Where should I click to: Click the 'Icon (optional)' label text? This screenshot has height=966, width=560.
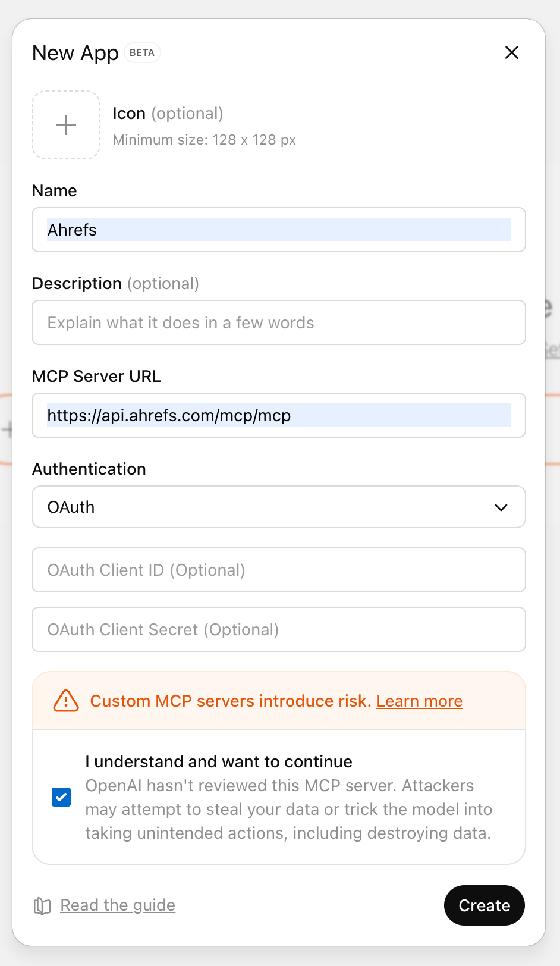point(168,114)
